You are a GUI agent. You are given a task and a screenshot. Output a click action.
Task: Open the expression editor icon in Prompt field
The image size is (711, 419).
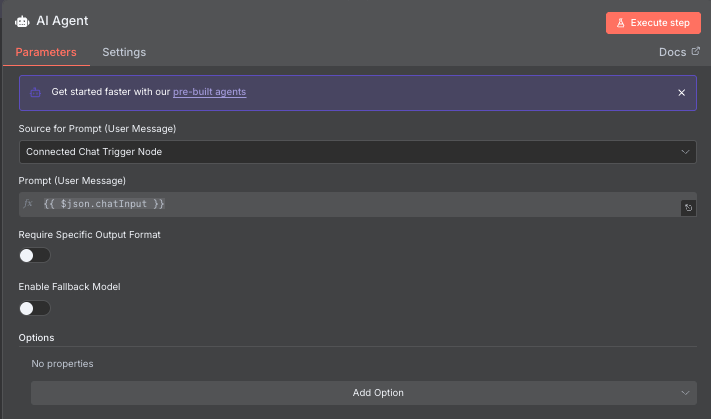click(x=688, y=208)
